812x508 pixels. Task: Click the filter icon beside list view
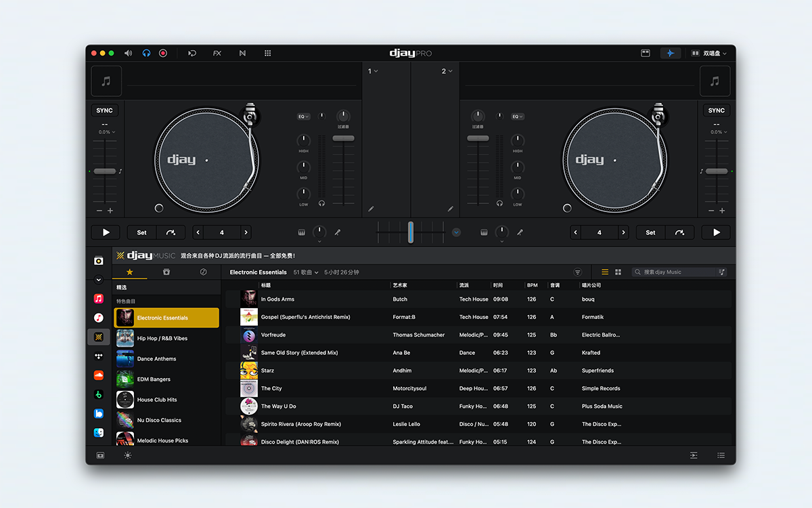click(x=578, y=272)
